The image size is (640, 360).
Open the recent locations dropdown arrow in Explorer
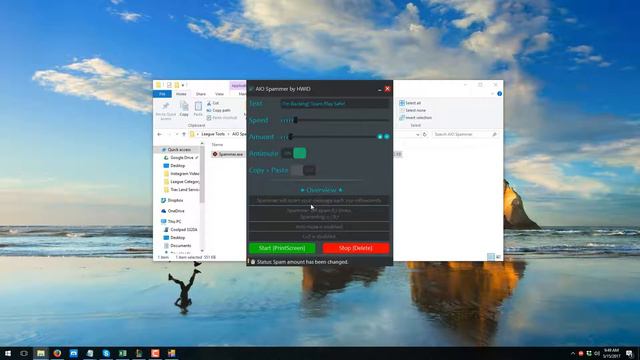177,134
